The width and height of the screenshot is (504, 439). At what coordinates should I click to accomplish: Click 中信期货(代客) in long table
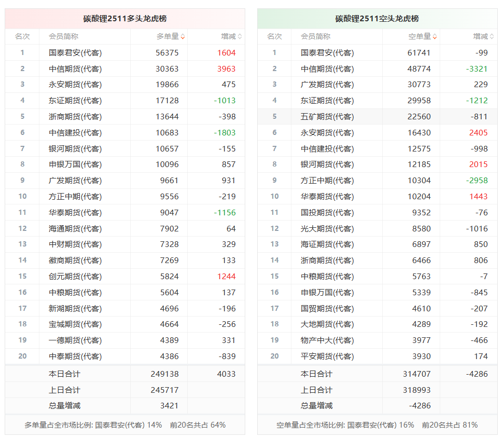click(75, 69)
